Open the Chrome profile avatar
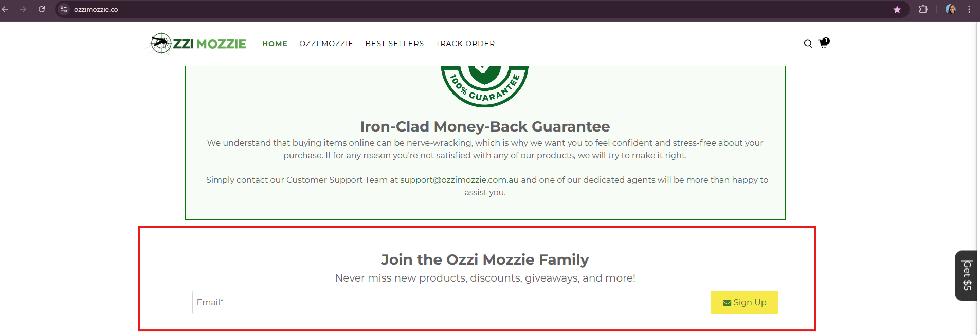 click(x=951, y=9)
